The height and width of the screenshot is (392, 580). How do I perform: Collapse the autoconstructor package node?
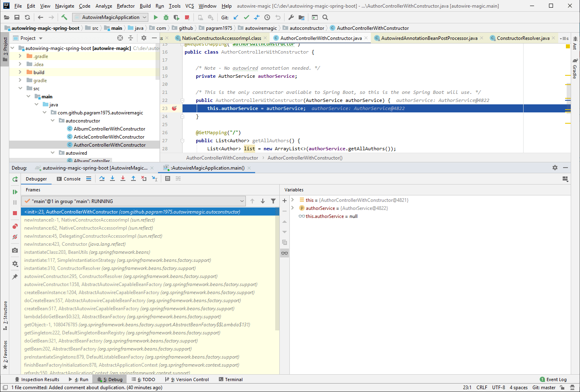53,120
